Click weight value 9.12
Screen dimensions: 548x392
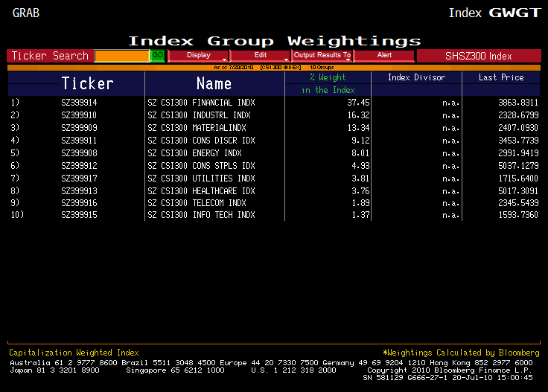(360, 141)
